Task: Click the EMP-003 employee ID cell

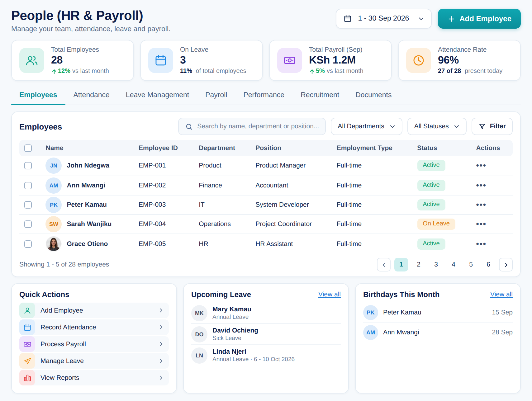Action: 152,205
